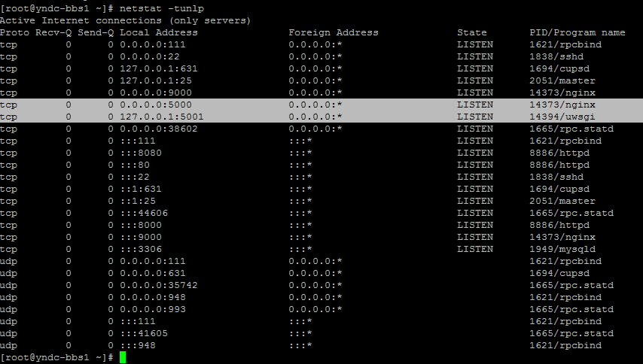Click 8886/httpd in the :::8080 row
643x364 pixels.
[559, 153]
